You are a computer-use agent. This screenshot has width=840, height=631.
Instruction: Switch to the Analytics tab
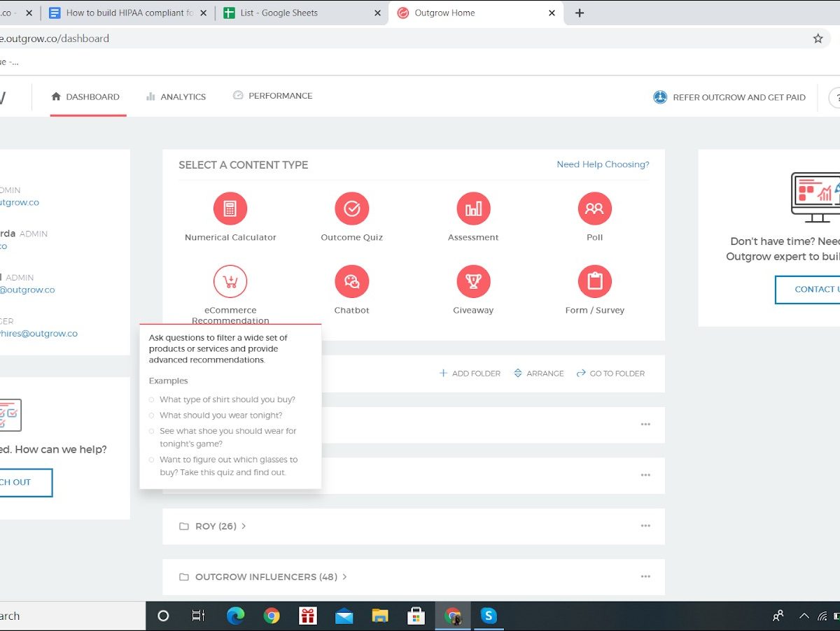(176, 97)
